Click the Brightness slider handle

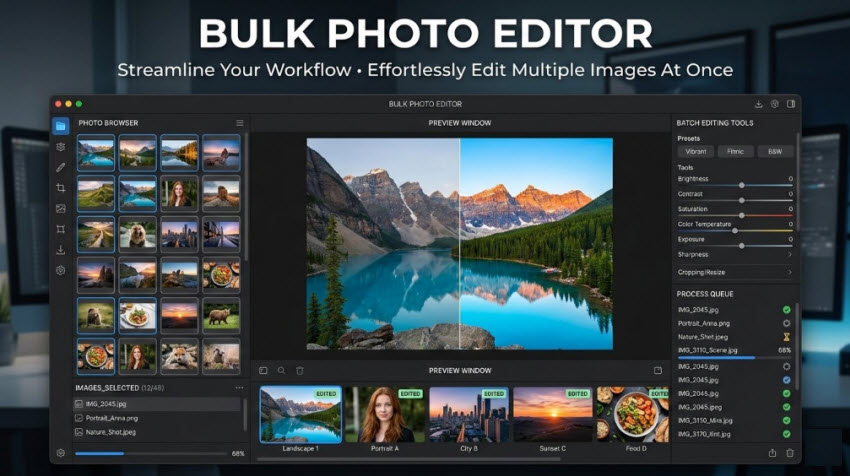(742, 185)
